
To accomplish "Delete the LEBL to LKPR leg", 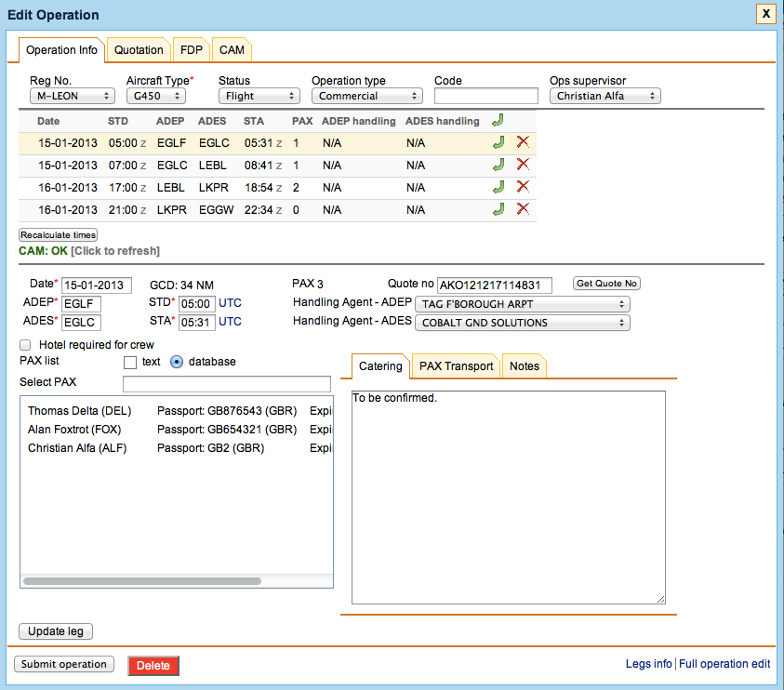I will [523, 188].
